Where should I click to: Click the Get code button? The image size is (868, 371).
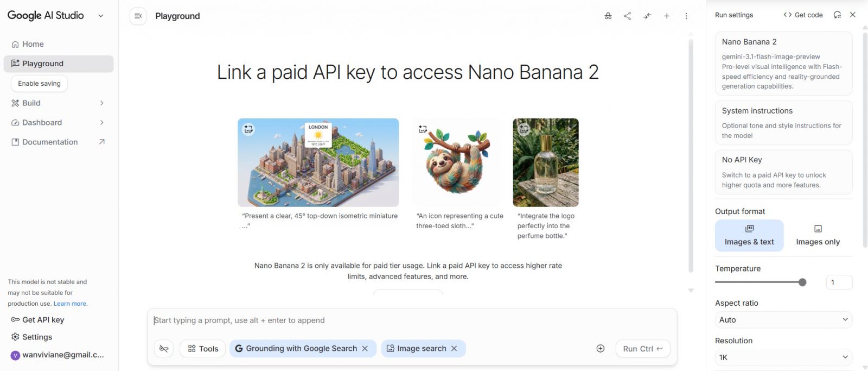[803, 15]
